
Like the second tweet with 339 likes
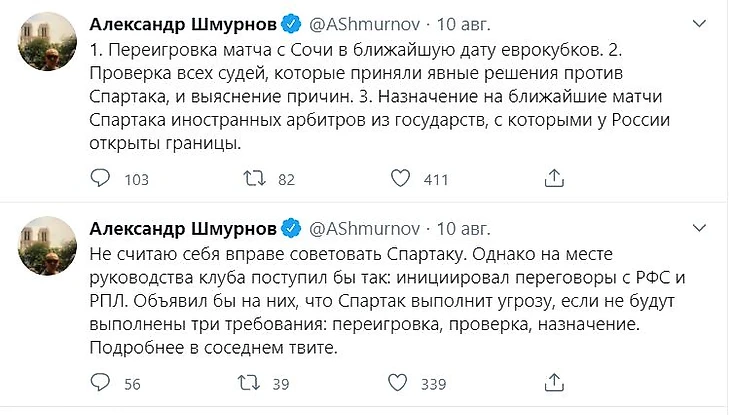(399, 381)
